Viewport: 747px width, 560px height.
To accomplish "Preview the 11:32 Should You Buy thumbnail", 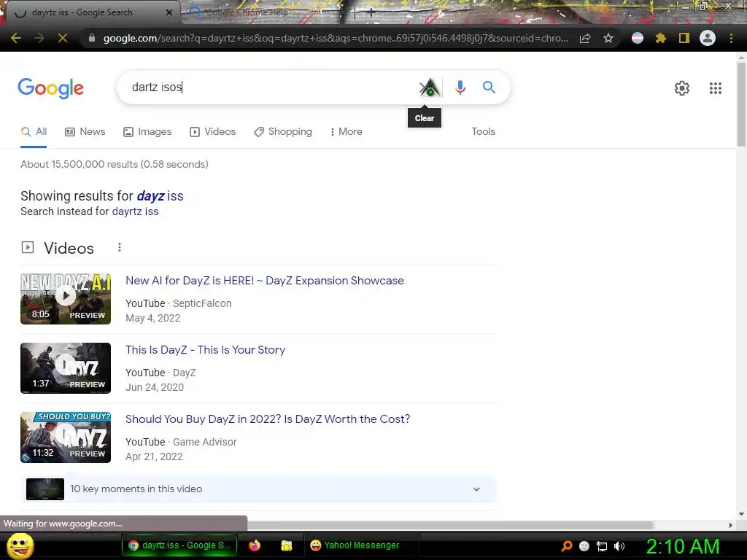I will click(x=66, y=437).
